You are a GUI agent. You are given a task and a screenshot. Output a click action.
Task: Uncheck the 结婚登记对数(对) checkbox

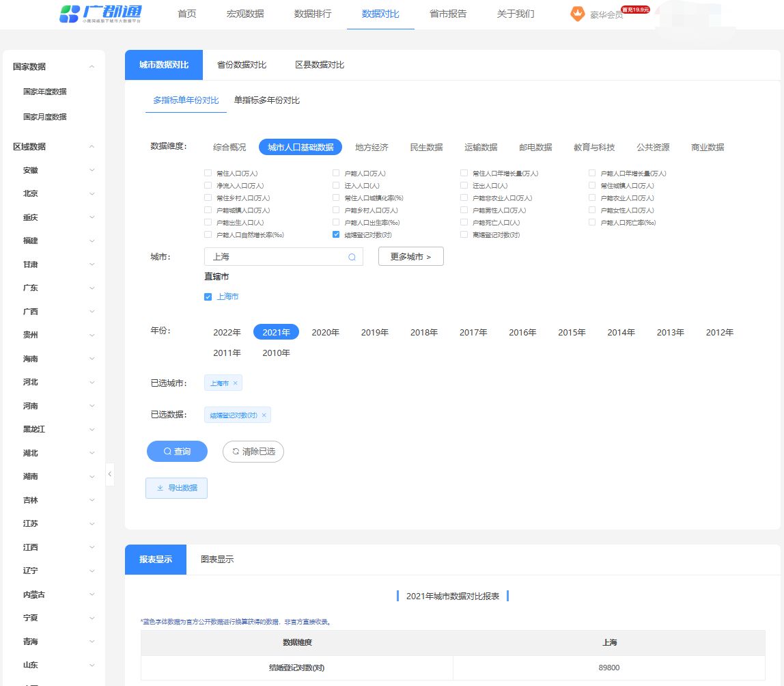(336, 234)
